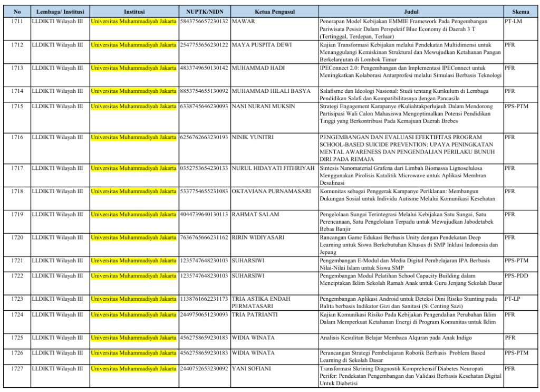
Task: Click the 'Perancangan Strategi Pembelajaran Robotik' title
Action: (402, 357)
